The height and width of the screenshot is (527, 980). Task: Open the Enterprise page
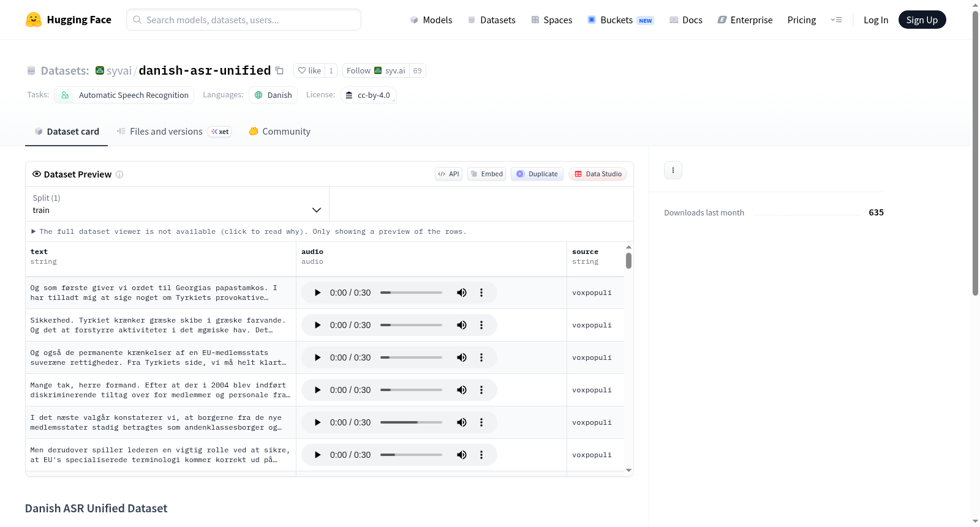pos(745,20)
